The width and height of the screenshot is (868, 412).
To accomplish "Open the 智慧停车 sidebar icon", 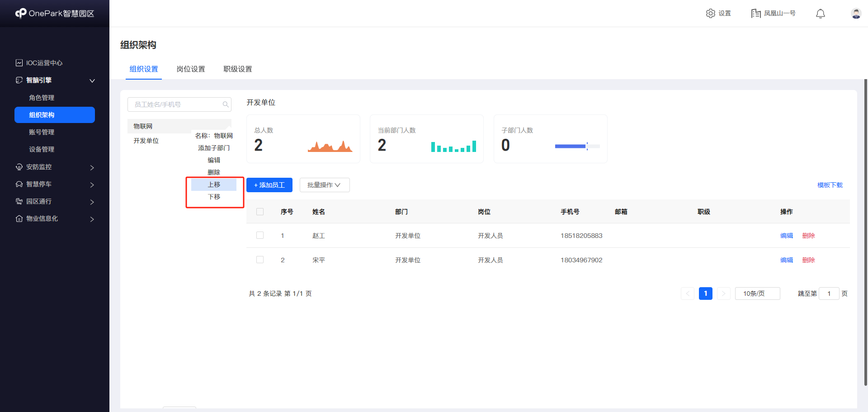I will coord(19,184).
